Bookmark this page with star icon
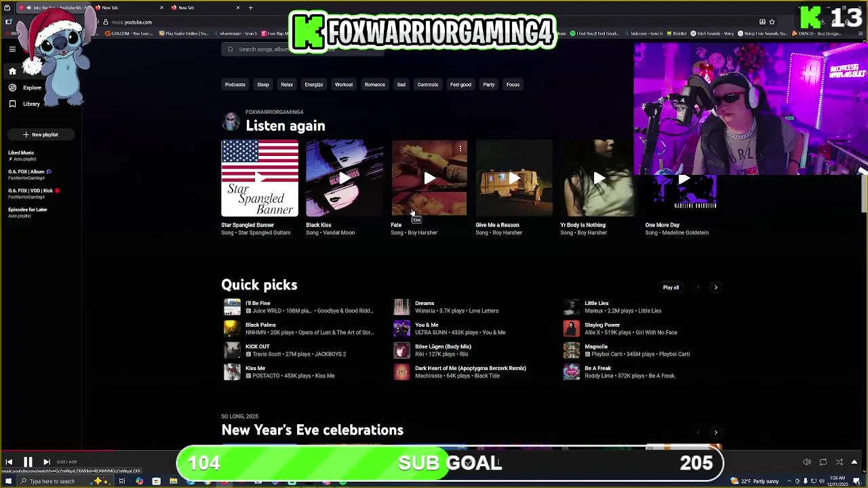The image size is (868, 488). pyautogui.click(x=772, y=22)
